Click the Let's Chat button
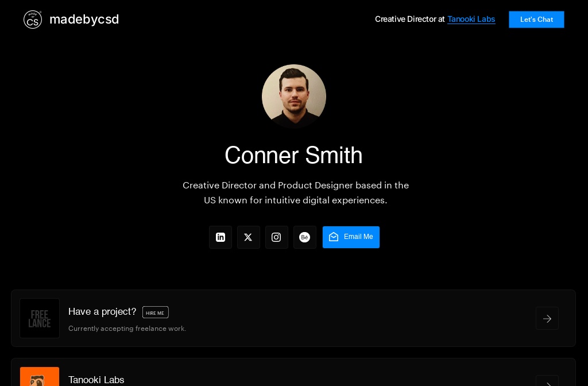 536,20
